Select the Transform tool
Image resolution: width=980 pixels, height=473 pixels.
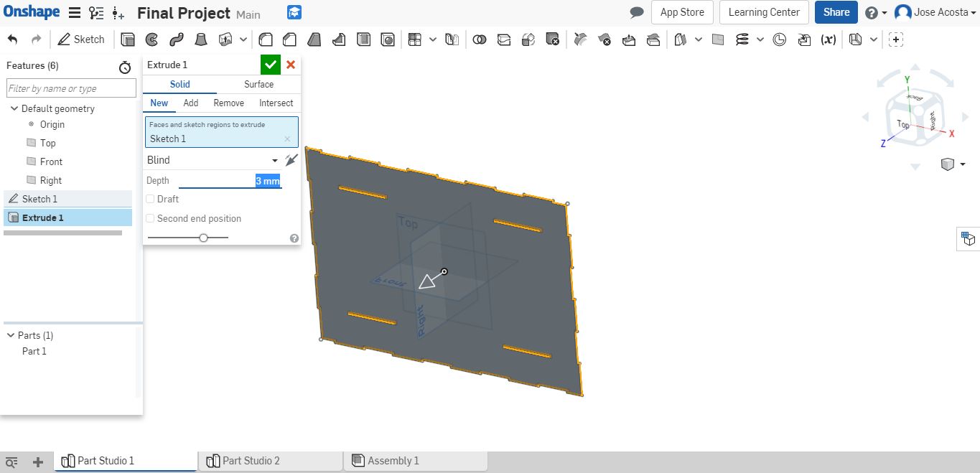point(528,39)
